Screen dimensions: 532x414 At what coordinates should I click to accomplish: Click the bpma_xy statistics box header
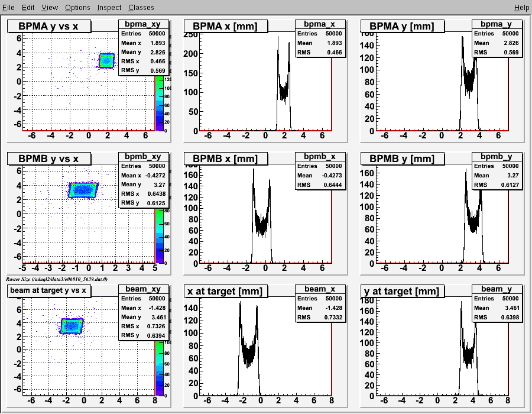pos(143,24)
